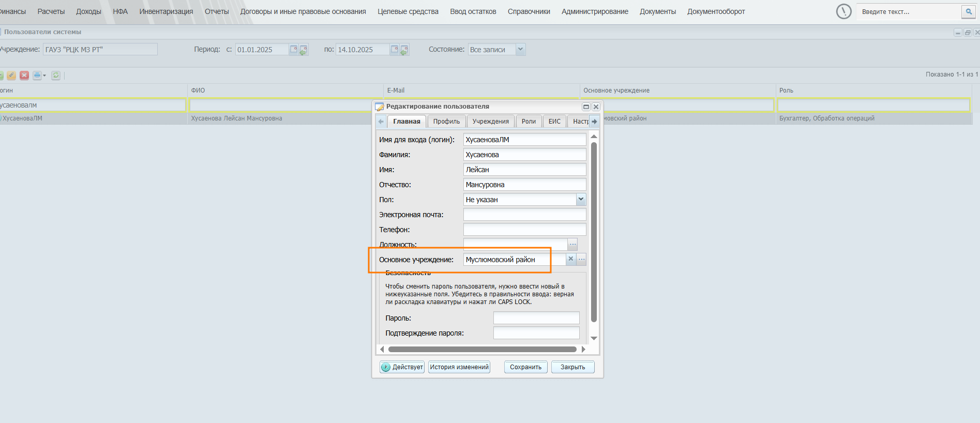This screenshot has height=423, width=980.
Task: Open the Администрирование menu
Action: (595, 11)
